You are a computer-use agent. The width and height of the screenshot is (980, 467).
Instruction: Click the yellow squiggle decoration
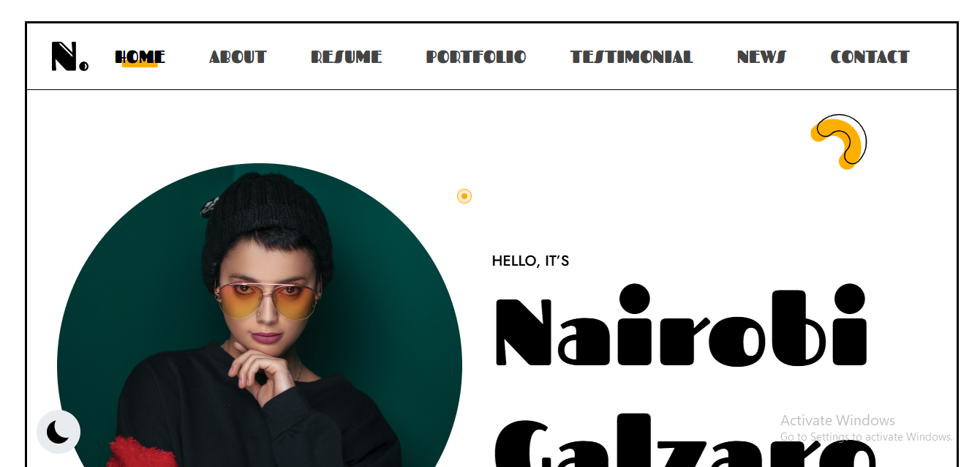(838, 141)
